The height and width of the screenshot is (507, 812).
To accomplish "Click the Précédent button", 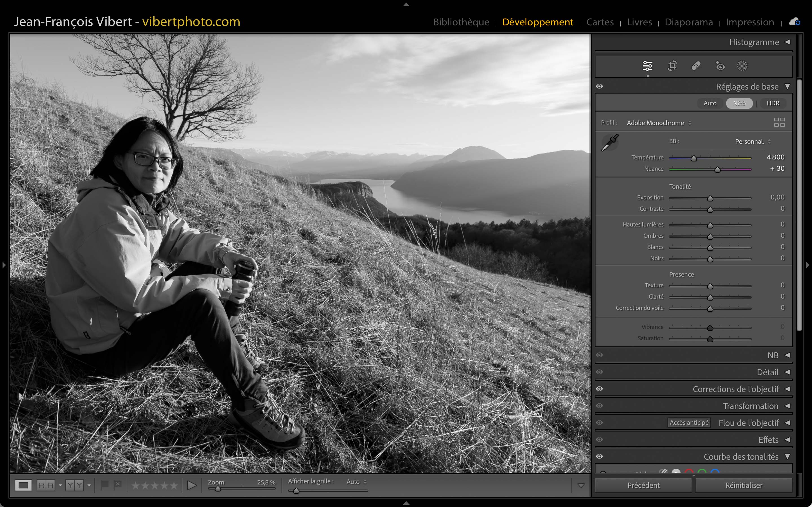I will pos(643,485).
